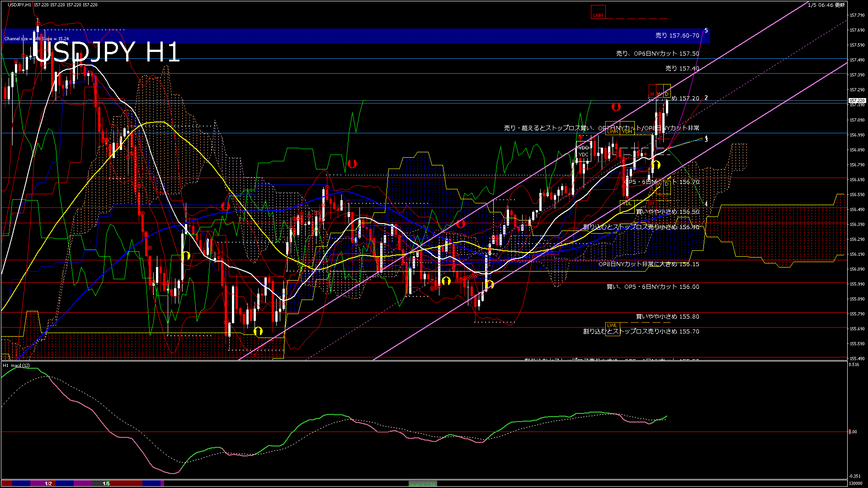Click the current price tag 157.220 on axis
The width and height of the screenshot is (868, 488).
pos(857,100)
